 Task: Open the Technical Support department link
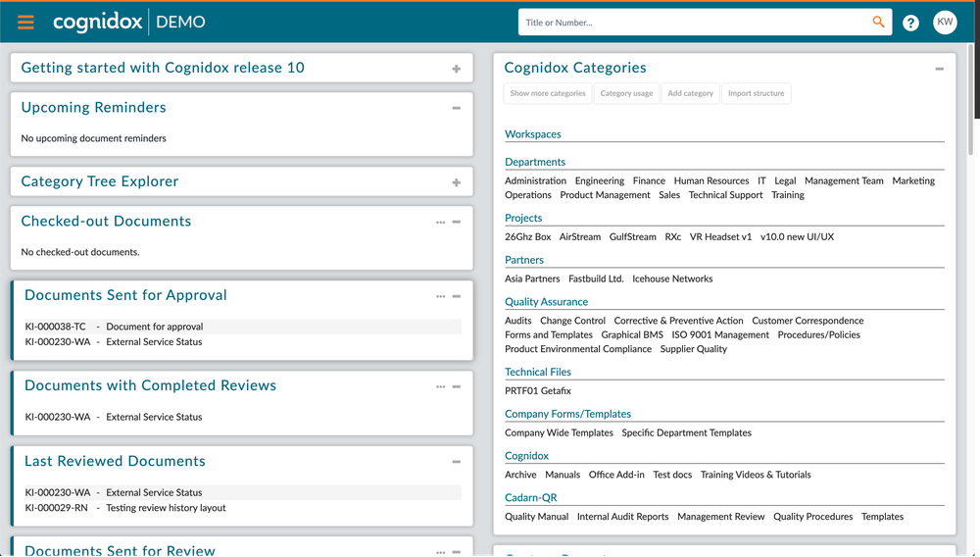coord(725,195)
